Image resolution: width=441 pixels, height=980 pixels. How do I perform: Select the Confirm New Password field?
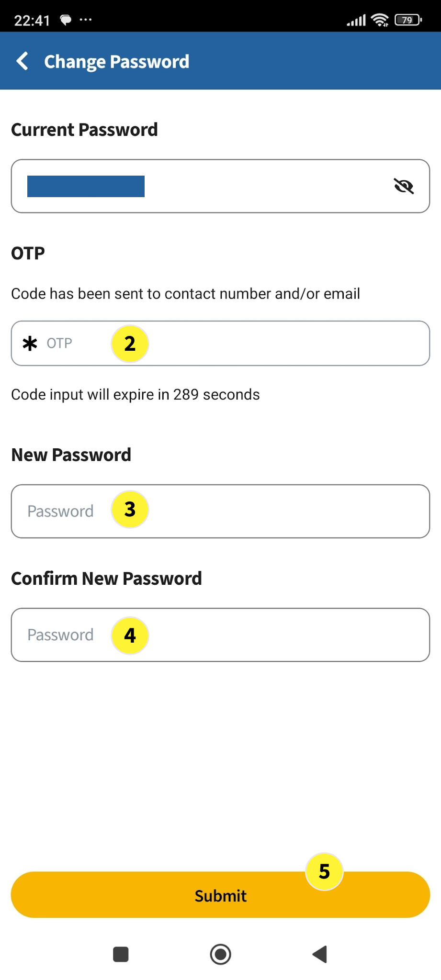click(278, 635)
